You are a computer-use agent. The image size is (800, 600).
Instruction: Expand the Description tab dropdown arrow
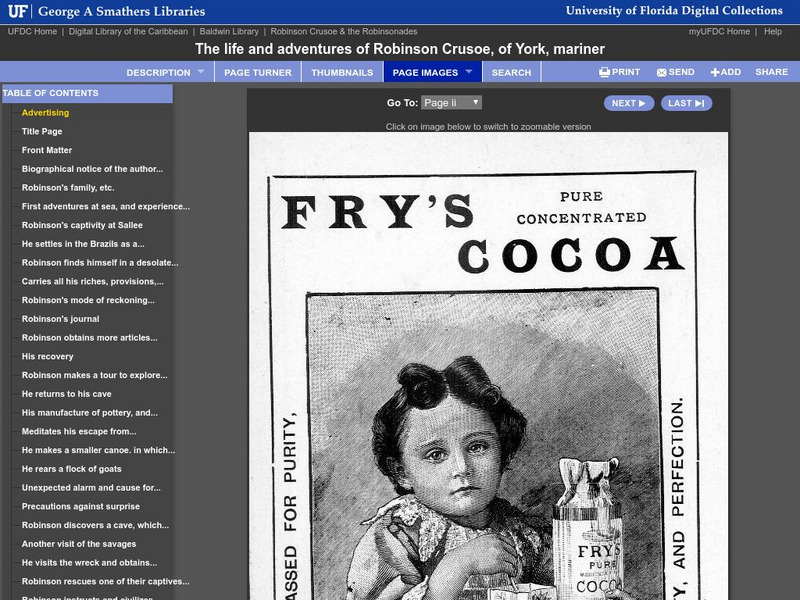tap(201, 72)
